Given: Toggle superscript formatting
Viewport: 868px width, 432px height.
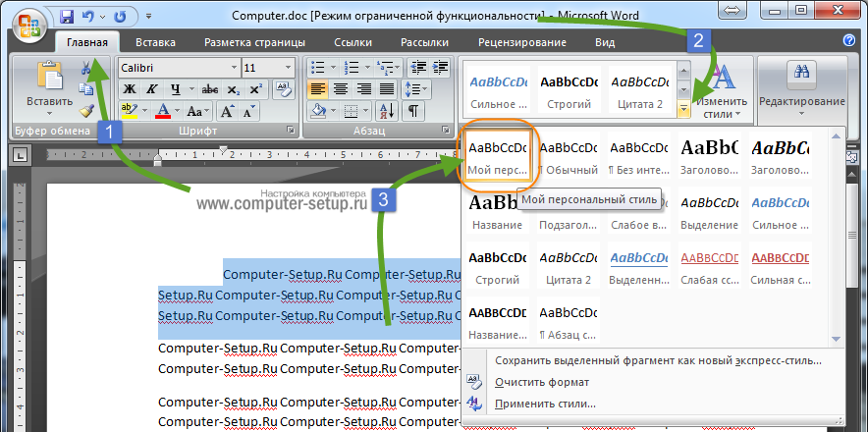Looking at the screenshot, I should (x=255, y=89).
